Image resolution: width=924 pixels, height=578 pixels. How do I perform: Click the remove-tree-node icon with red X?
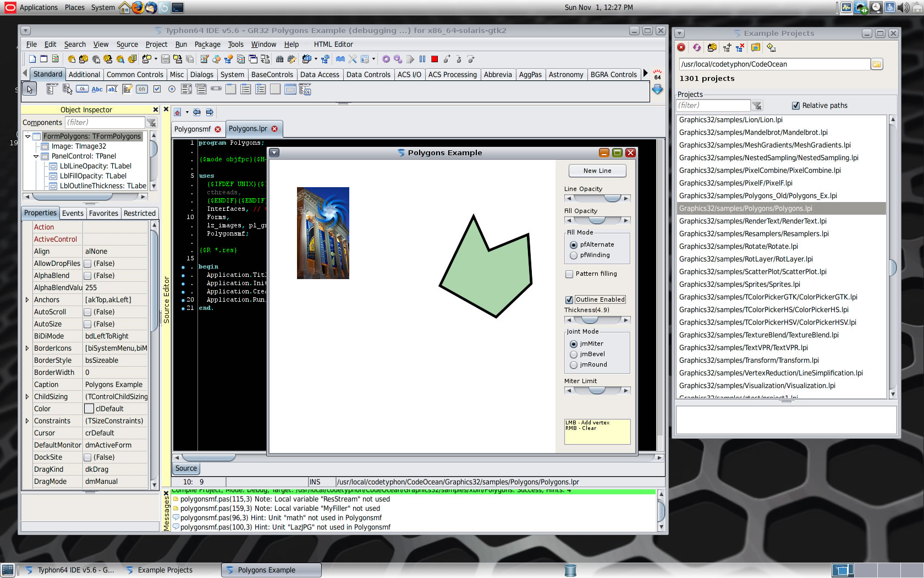tap(740, 48)
